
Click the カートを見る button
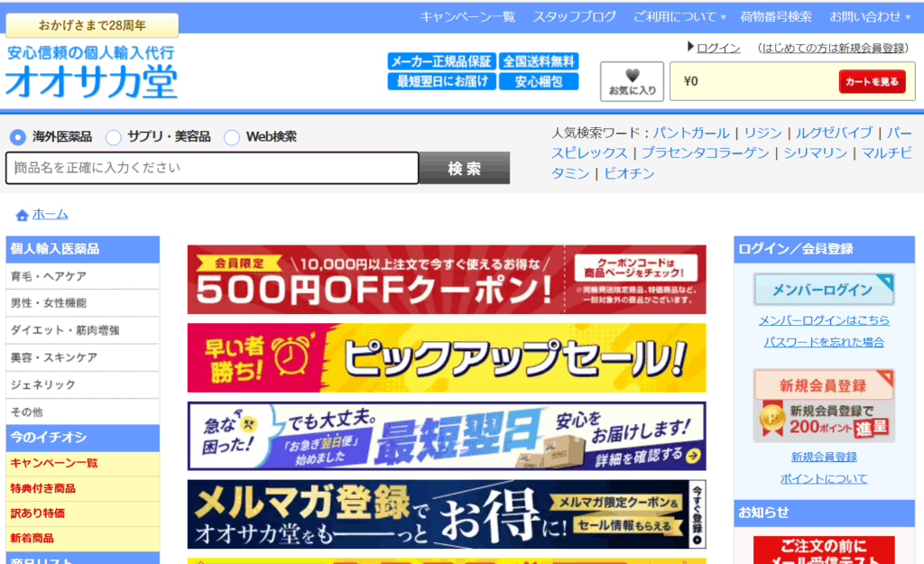click(x=872, y=81)
